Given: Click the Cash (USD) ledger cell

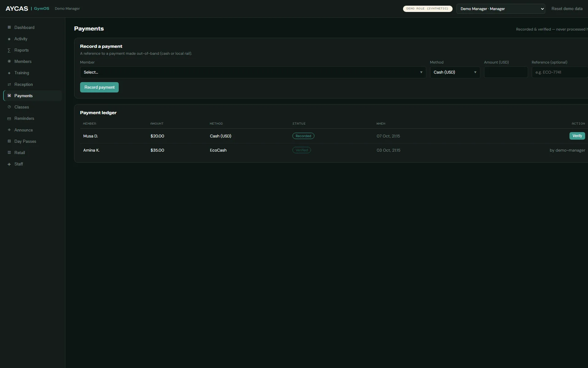Looking at the screenshot, I should [x=221, y=136].
